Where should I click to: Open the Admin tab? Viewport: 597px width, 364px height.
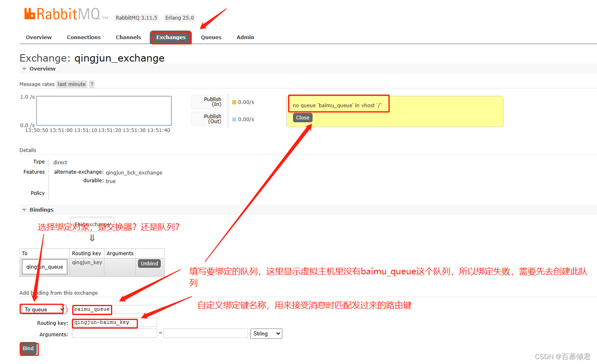245,37
